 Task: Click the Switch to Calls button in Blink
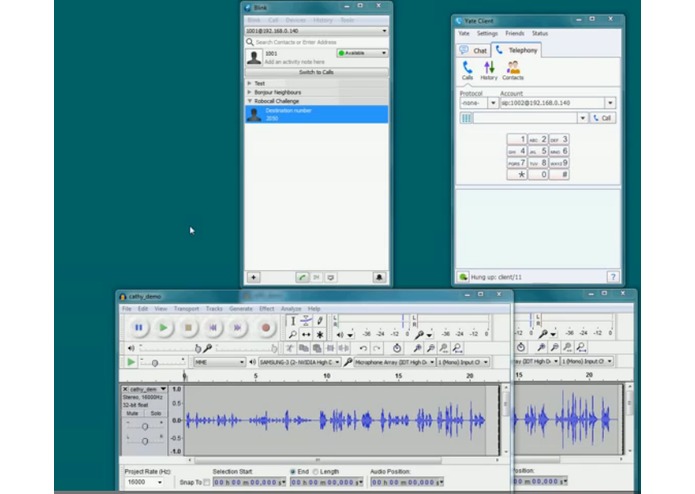pos(316,72)
